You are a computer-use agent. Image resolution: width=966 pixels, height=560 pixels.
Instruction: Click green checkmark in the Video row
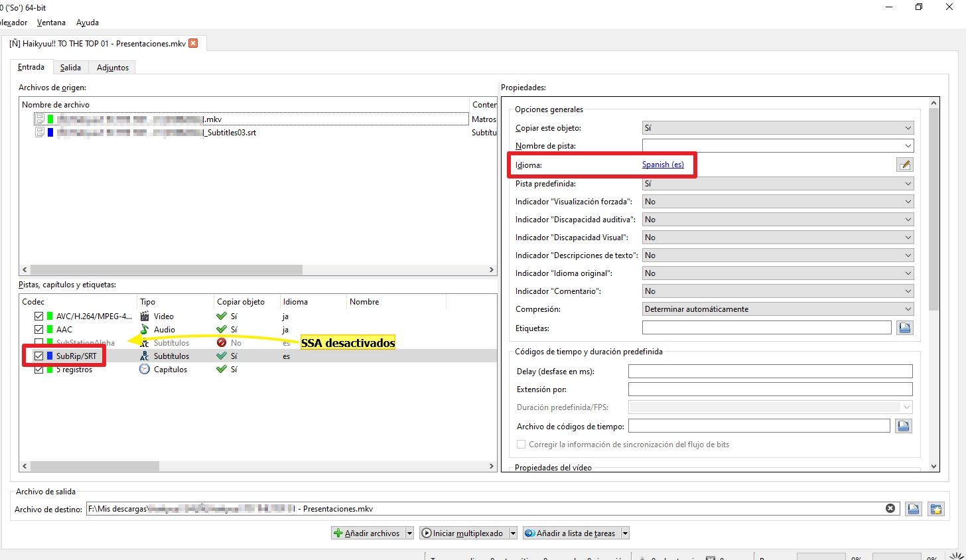coord(222,316)
